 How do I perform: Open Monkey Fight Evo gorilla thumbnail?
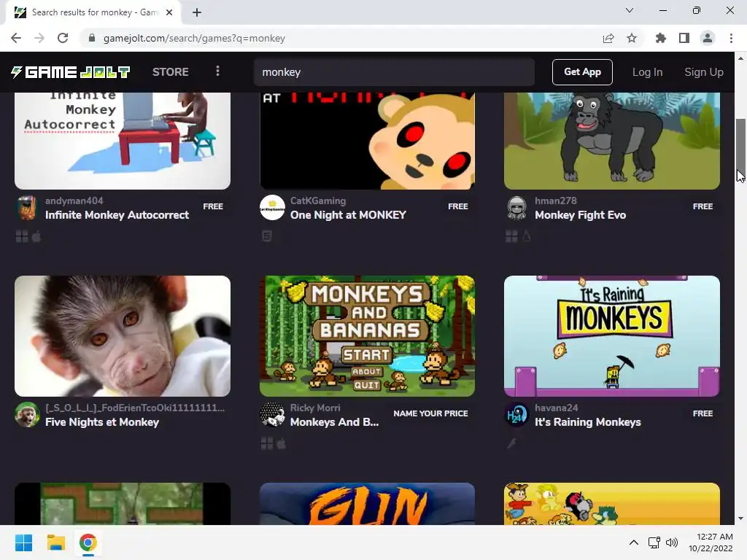[612, 141]
